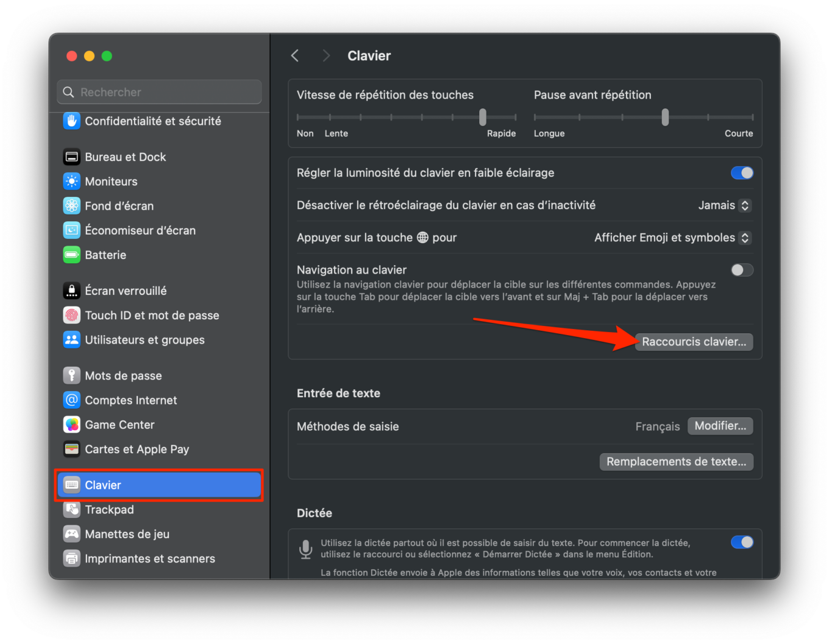Click the Imprimantes et scanners printer icon
Viewport: 829px width, 644px height.
pyautogui.click(x=72, y=559)
